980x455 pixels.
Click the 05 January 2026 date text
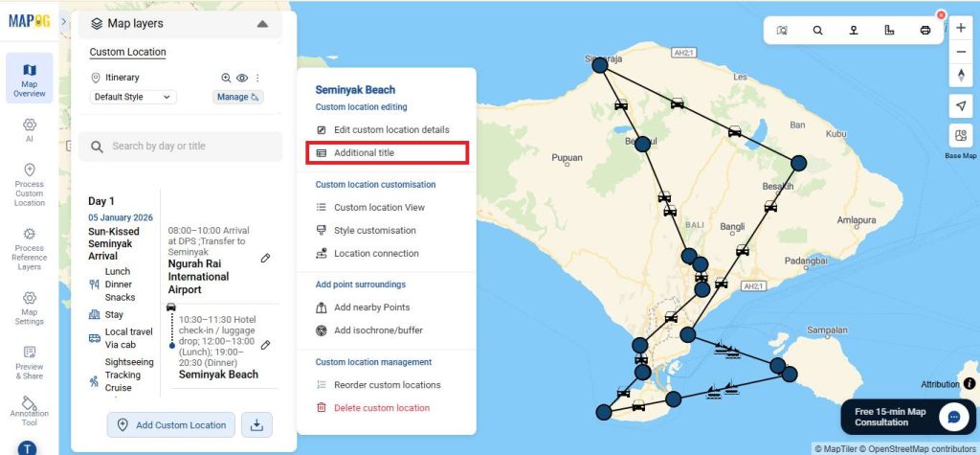coord(121,217)
